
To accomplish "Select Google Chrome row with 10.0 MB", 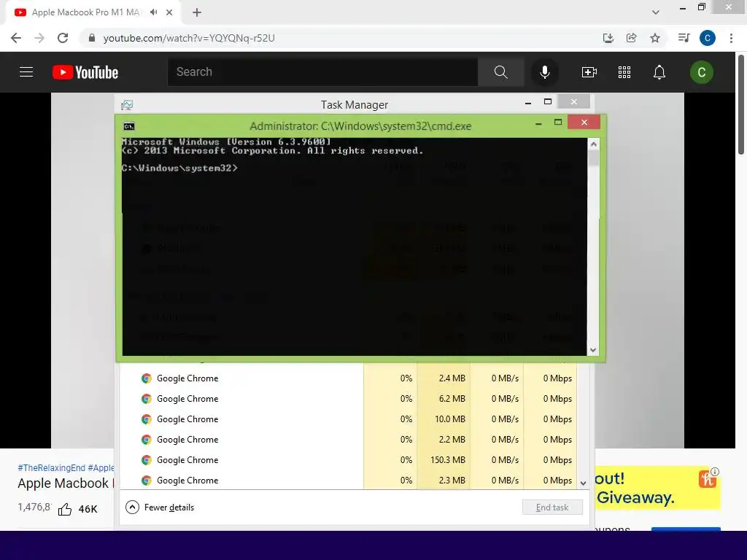I will pos(348,419).
